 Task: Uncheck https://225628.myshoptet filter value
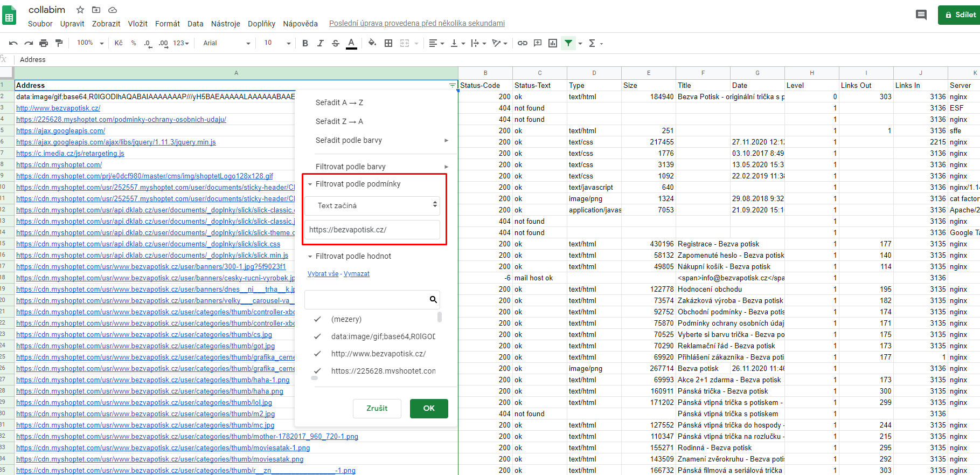(x=318, y=371)
